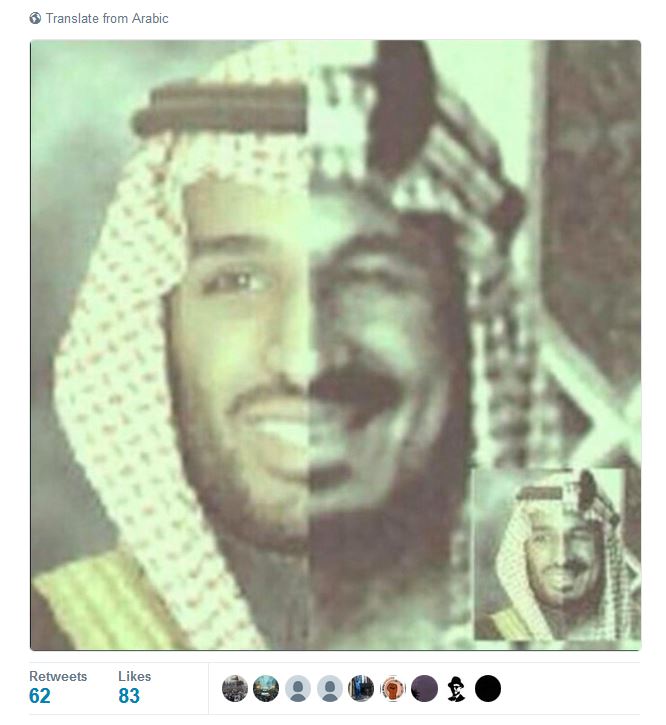Screen dimensions: 666x725
Task: Open the second default gray silhouette avatar
Action: [330, 688]
